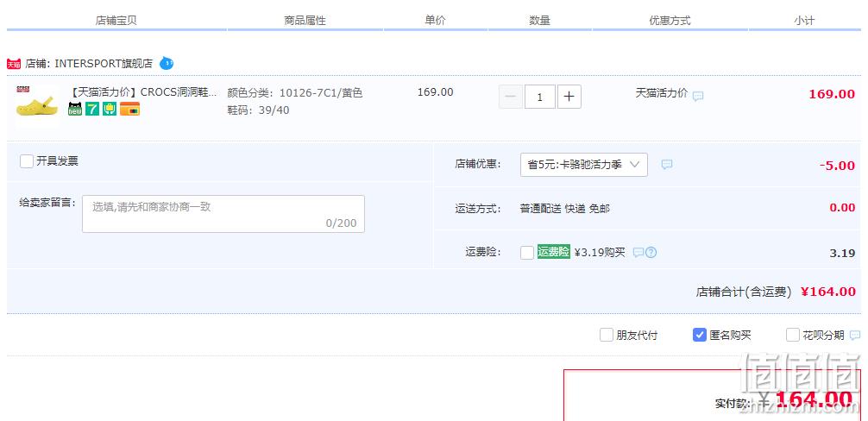This screenshot has width=868, height=421.
Task: Click the 普通配送 快递 免邮 shipping text
Action: [x=564, y=209]
